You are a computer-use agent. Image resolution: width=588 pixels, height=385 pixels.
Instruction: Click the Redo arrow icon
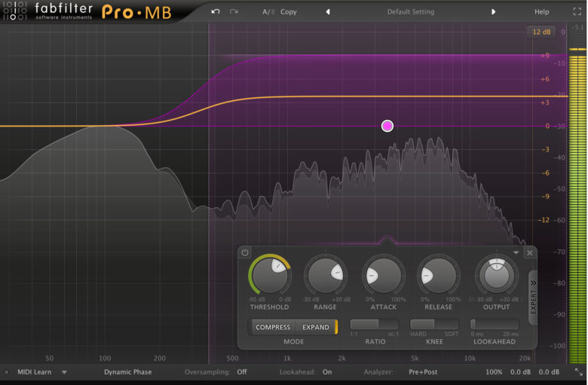(x=234, y=11)
